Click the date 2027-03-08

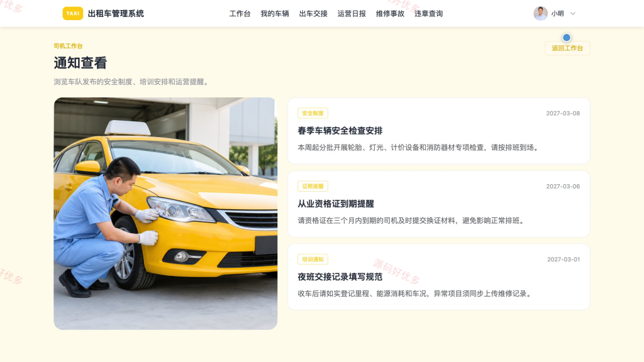(x=563, y=113)
